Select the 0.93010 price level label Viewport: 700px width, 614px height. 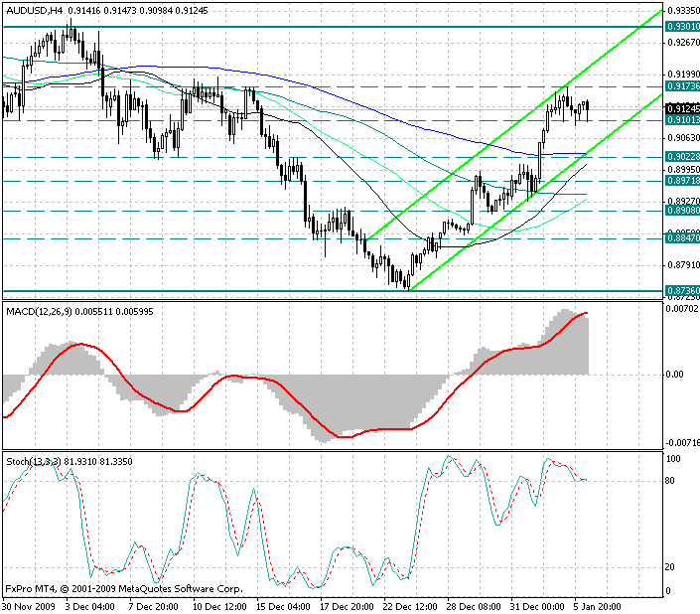[682, 27]
